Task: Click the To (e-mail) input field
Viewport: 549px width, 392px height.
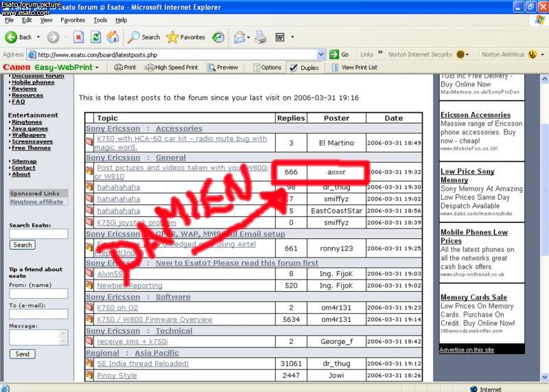Action: [38, 314]
